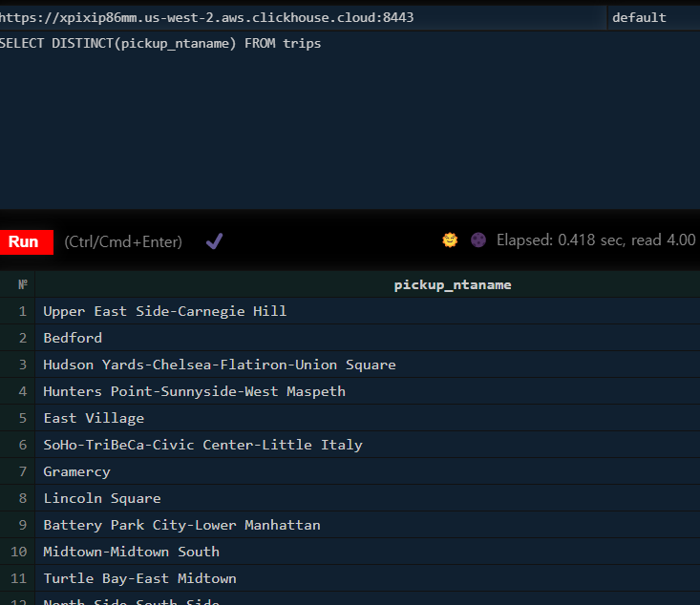The image size is (700, 605).
Task: Select 'Upper East Side-Carnegie Hill' cell
Action: coord(368,311)
